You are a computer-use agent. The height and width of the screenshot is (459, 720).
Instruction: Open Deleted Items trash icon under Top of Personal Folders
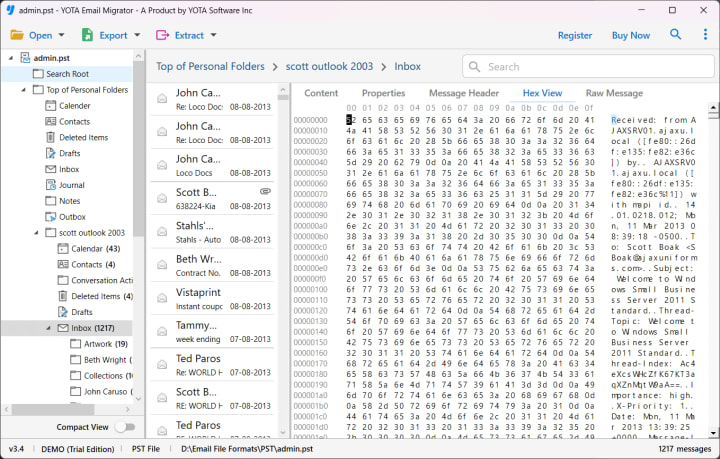pos(51,137)
